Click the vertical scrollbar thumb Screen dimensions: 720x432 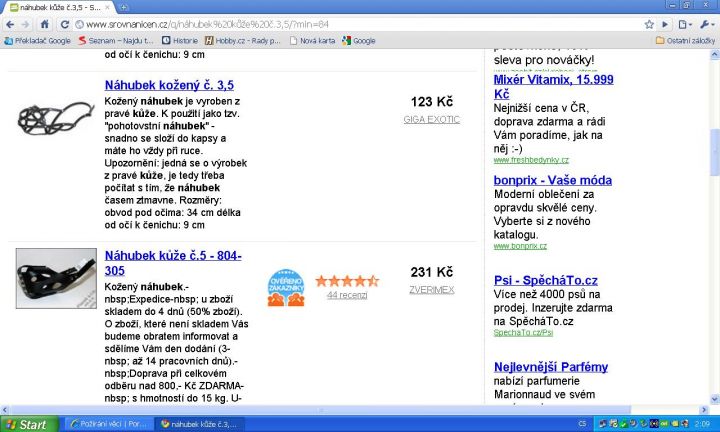click(x=714, y=152)
